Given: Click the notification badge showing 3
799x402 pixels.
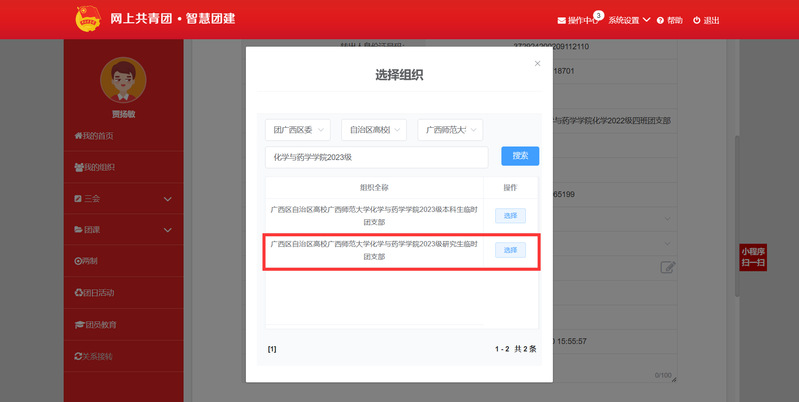Looking at the screenshot, I should [599, 15].
